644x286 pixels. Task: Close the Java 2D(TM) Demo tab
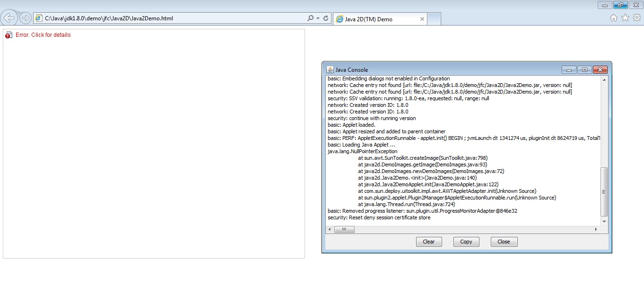[422, 19]
